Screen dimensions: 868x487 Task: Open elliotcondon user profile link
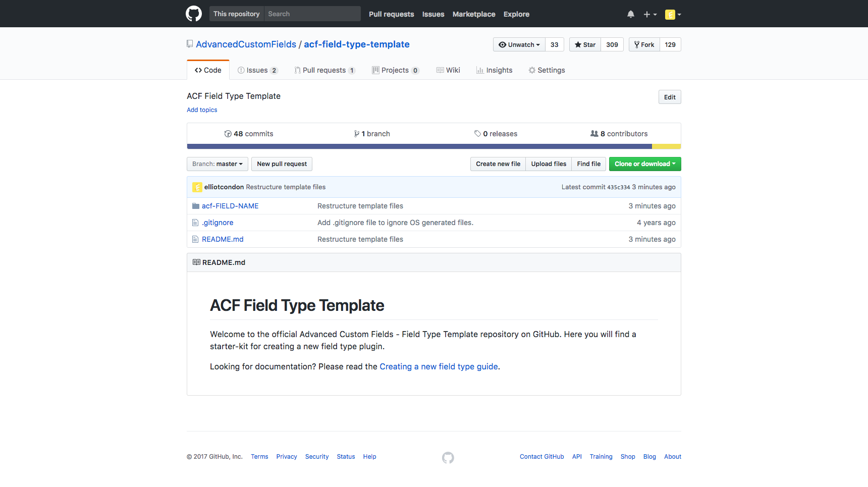(224, 187)
